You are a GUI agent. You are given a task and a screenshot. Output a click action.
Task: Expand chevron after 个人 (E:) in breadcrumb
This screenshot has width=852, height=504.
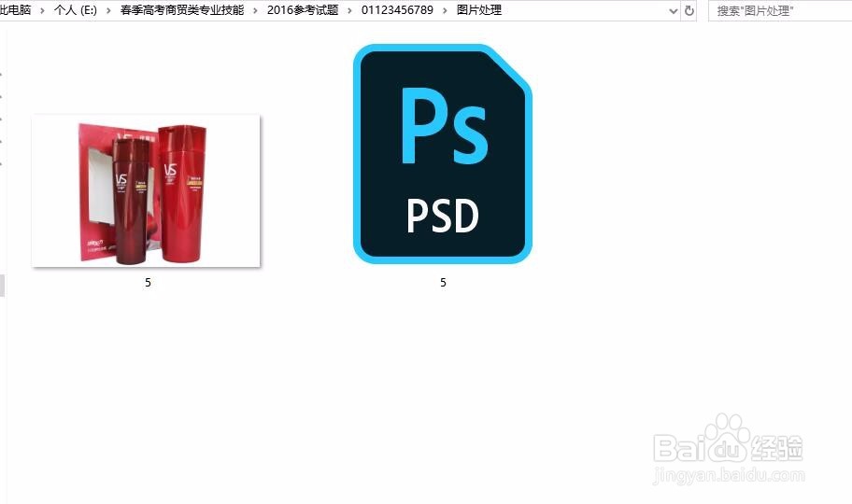(108, 10)
